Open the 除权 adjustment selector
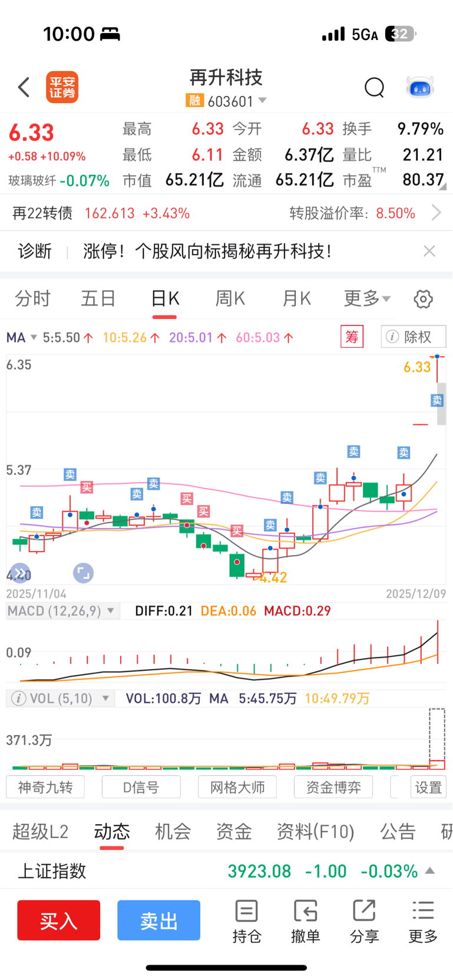The height and width of the screenshot is (980, 453). [414, 337]
